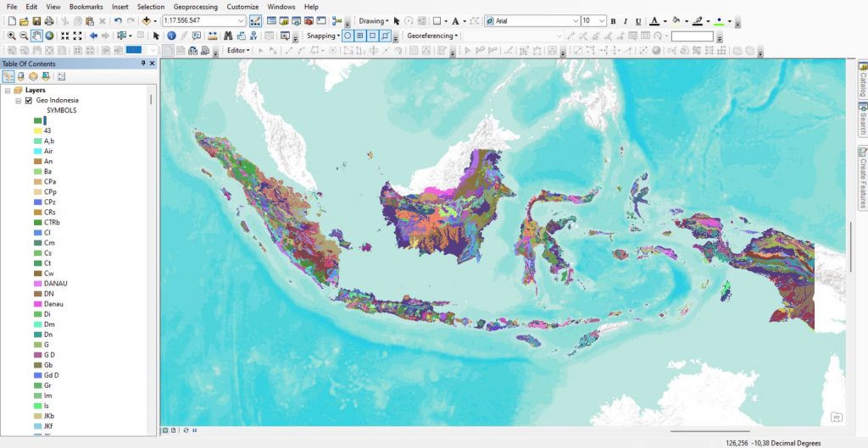This screenshot has height=448, width=868.
Task: Toggle Point Snapping
Action: point(347,36)
